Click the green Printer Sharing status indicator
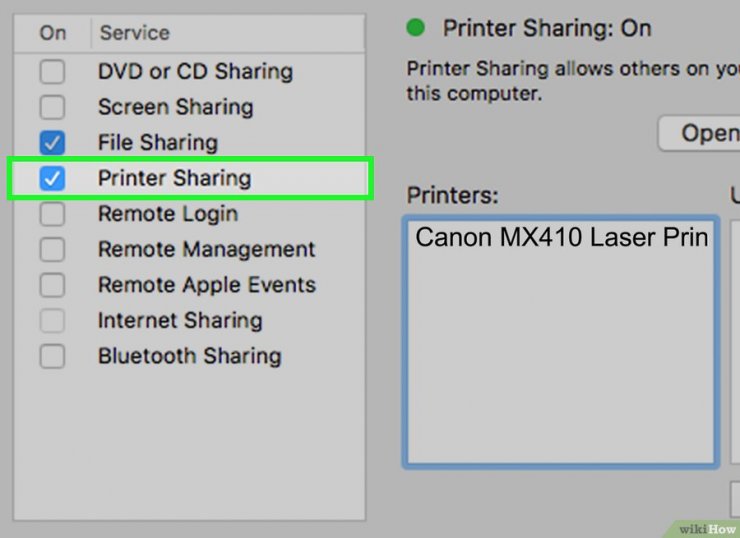The width and height of the screenshot is (740, 538). [416, 28]
